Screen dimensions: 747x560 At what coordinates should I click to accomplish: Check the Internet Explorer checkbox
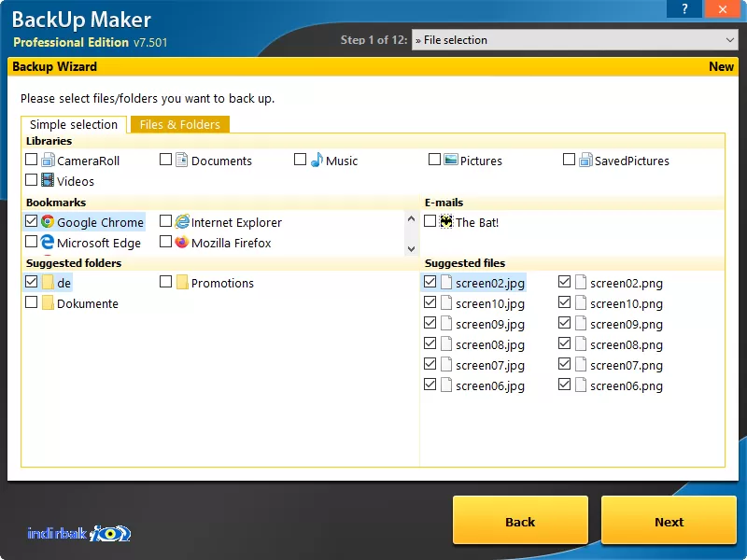click(165, 221)
